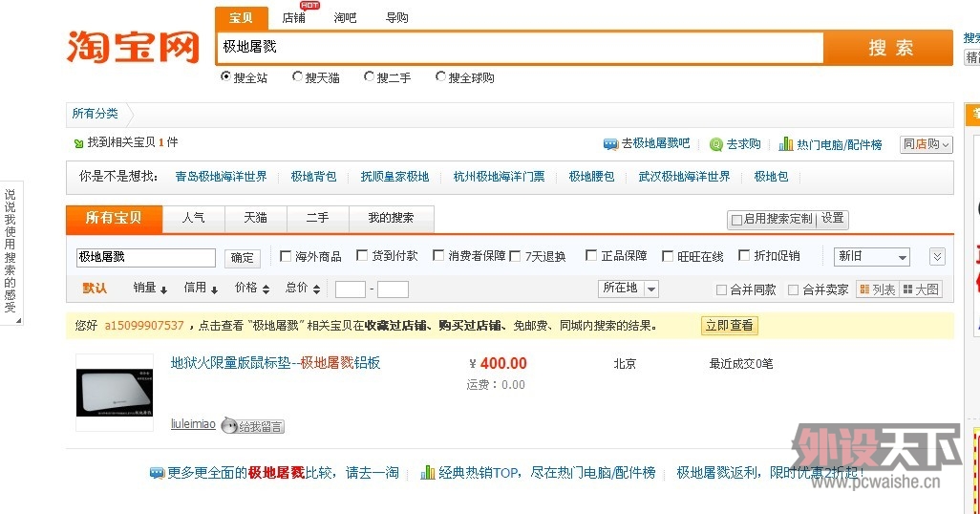Click the 立即查看 button
The image size is (980, 514).
point(730,325)
